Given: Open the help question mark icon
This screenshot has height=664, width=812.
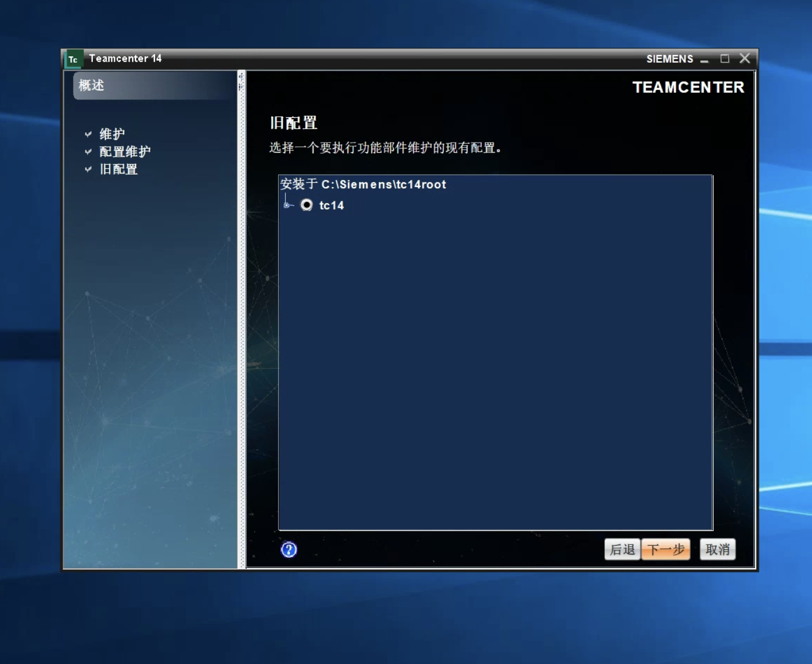Looking at the screenshot, I should pyautogui.click(x=289, y=550).
